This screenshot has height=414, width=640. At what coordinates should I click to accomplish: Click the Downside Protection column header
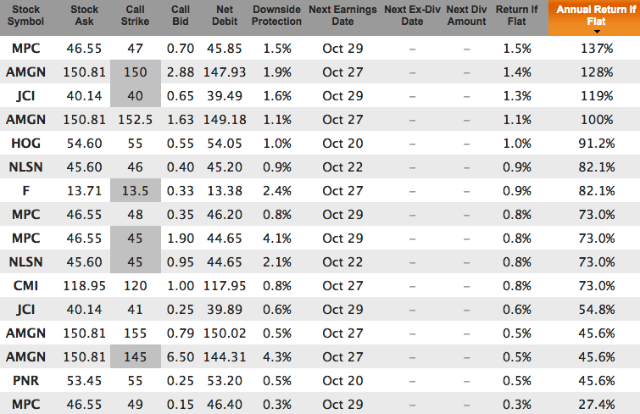point(276,16)
